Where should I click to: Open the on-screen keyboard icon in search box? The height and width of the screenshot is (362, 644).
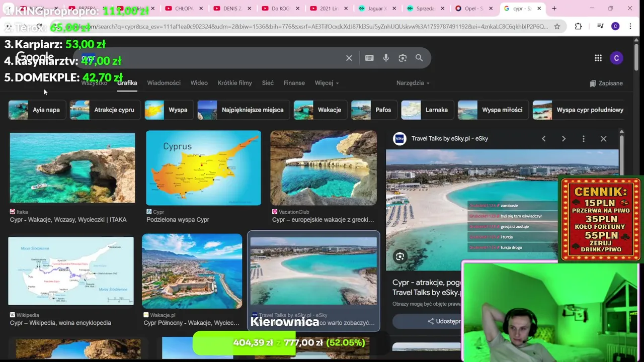[x=369, y=58]
